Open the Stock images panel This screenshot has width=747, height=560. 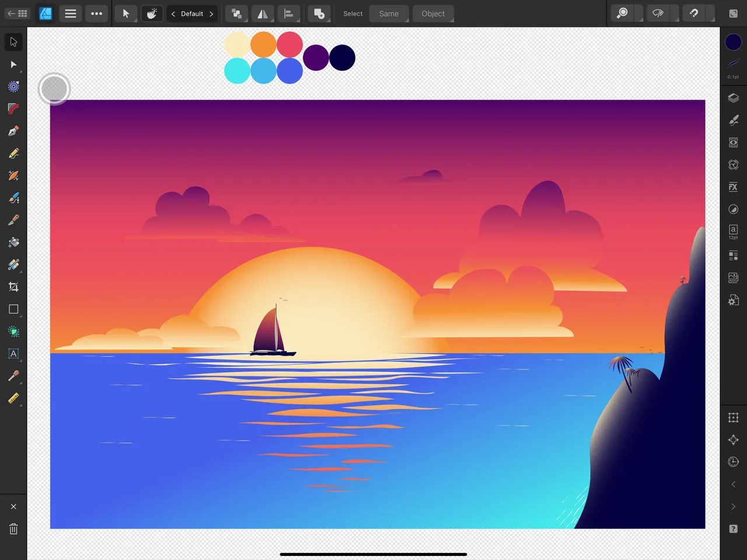[734, 278]
